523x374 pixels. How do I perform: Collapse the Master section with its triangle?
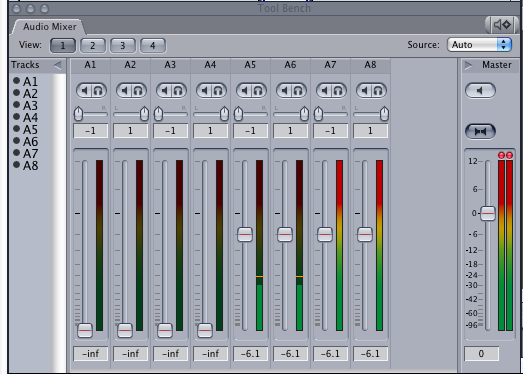[469, 65]
